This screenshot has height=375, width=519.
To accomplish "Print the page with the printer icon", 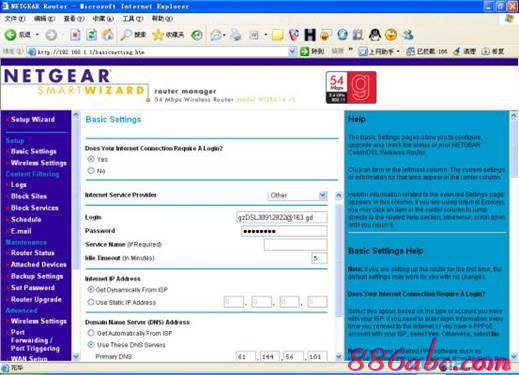I will [x=235, y=35].
